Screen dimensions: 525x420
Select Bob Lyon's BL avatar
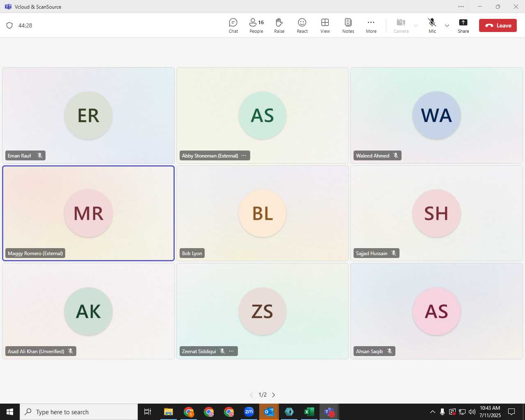click(262, 213)
